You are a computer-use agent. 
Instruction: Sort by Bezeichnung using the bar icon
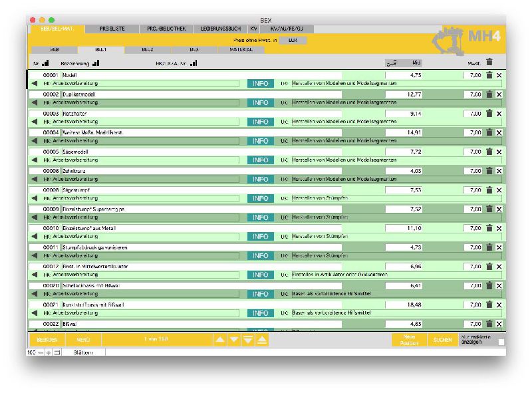tap(96, 64)
